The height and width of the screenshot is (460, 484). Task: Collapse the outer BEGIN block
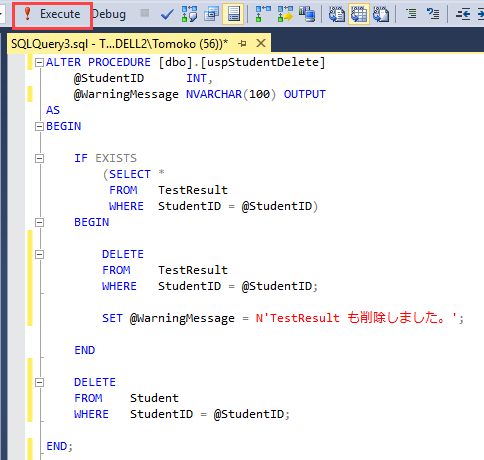pos(39,126)
